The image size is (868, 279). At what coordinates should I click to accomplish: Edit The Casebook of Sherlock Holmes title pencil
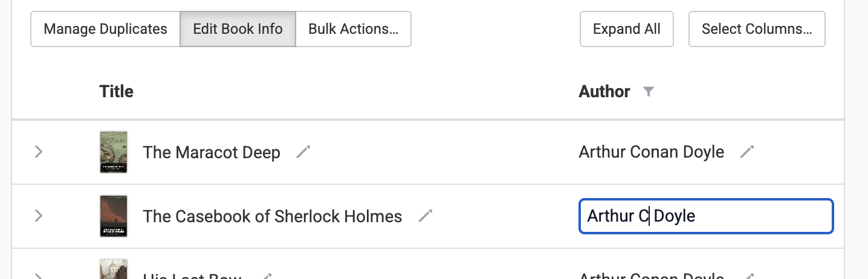click(x=426, y=216)
